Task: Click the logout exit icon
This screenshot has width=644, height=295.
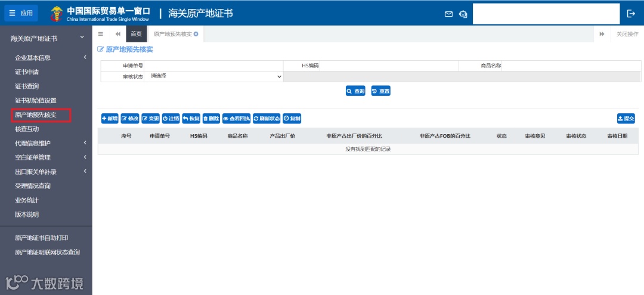Action: coord(631,14)
